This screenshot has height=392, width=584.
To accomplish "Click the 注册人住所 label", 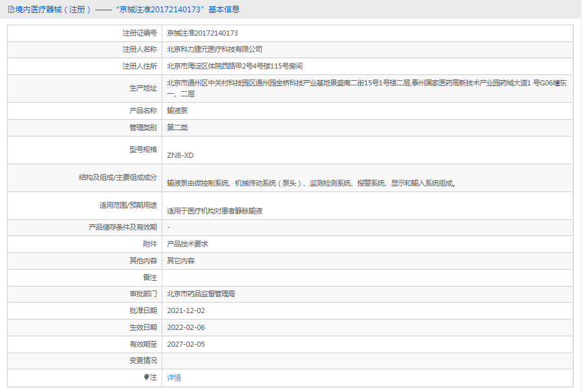I will pos(140,66).
